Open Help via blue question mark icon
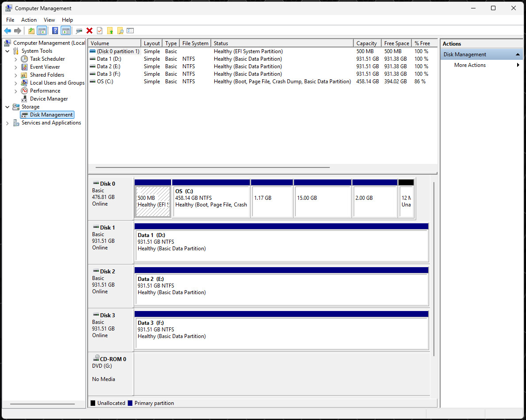The width and height of the screenshot is (526, 420). click(x=55, y=31)
